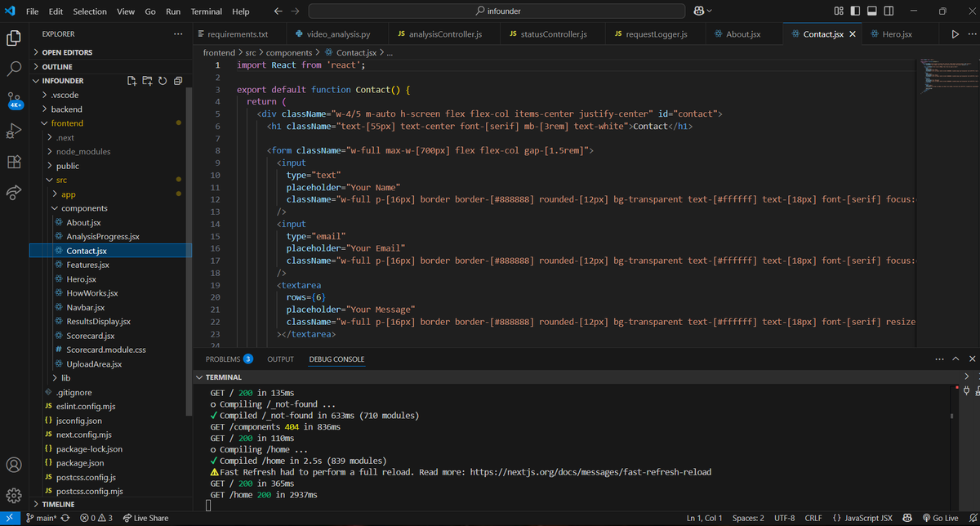
Task: Open Source Control view with 4K+ badge
Action: (x=14, y=100)
